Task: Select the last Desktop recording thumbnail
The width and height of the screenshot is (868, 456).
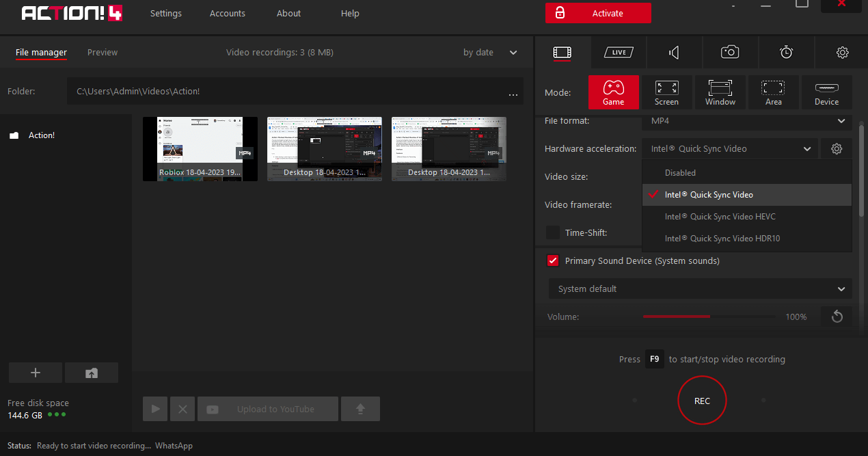Action: pyautogui.click(x=449, y=149)
